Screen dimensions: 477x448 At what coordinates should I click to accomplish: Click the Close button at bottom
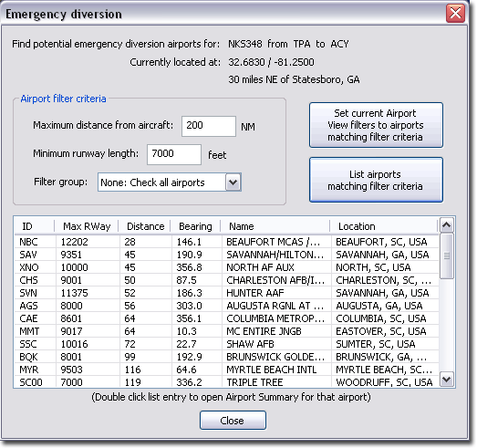coord(233,421)
